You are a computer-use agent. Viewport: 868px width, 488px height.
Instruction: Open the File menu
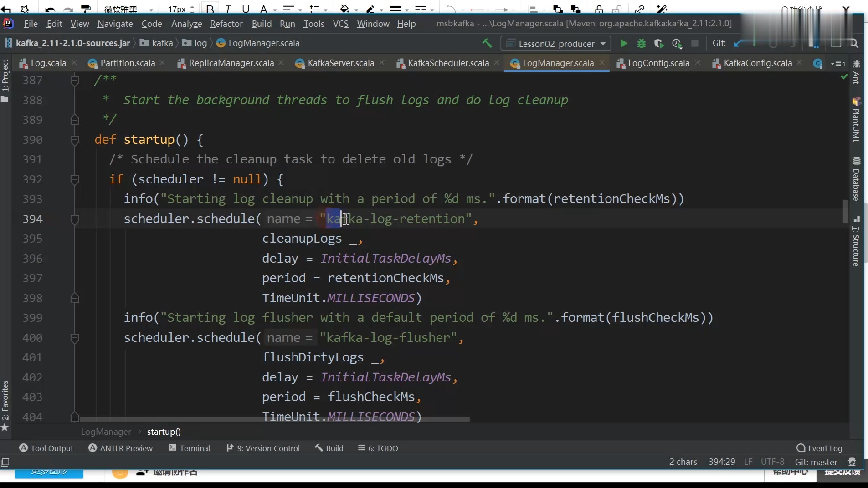point(31,24)
